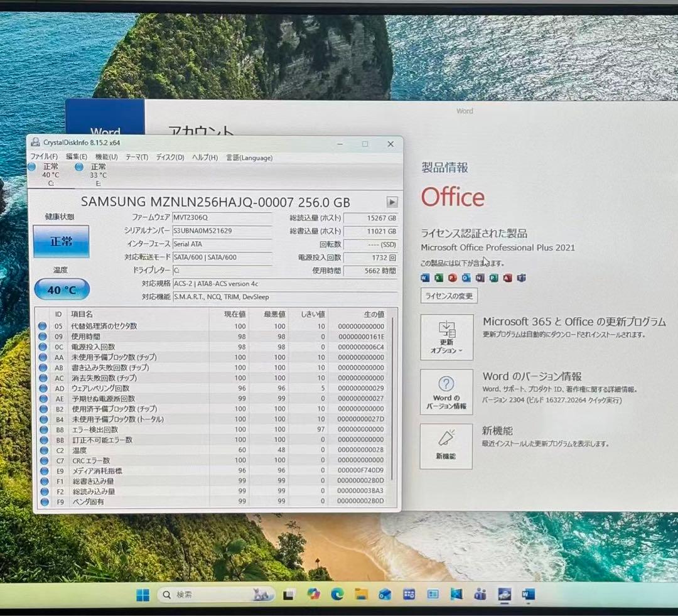Viewport: 678px width, 616px height.
Task: Open Microsoft Teams from the taskbar
Action: tap(480, 595)
